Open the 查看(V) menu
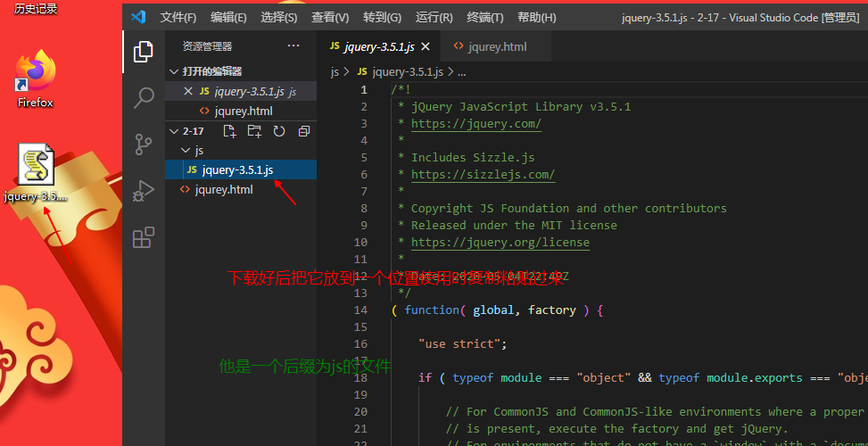The image size is (868, 446). (330, 17)
